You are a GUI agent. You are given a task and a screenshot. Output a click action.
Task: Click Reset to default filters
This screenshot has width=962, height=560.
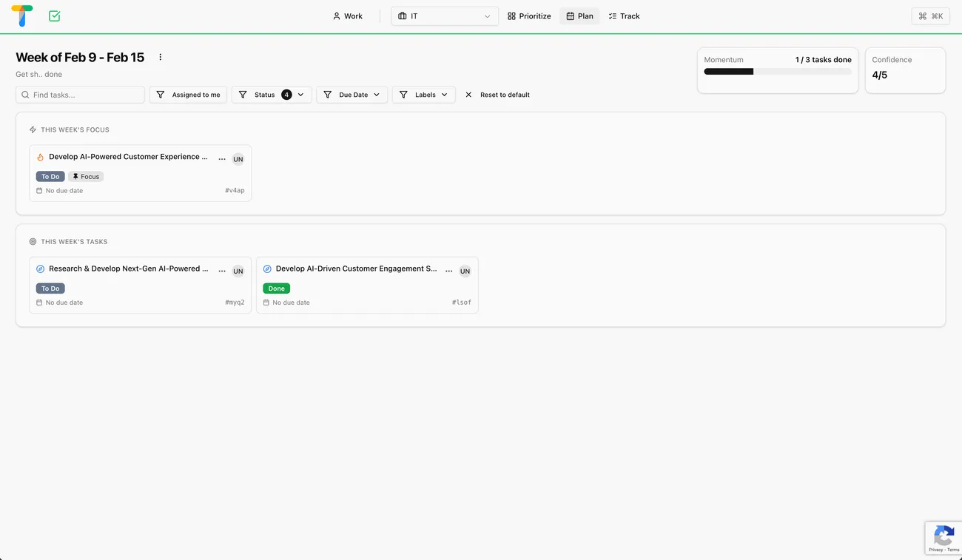[497, 95]
